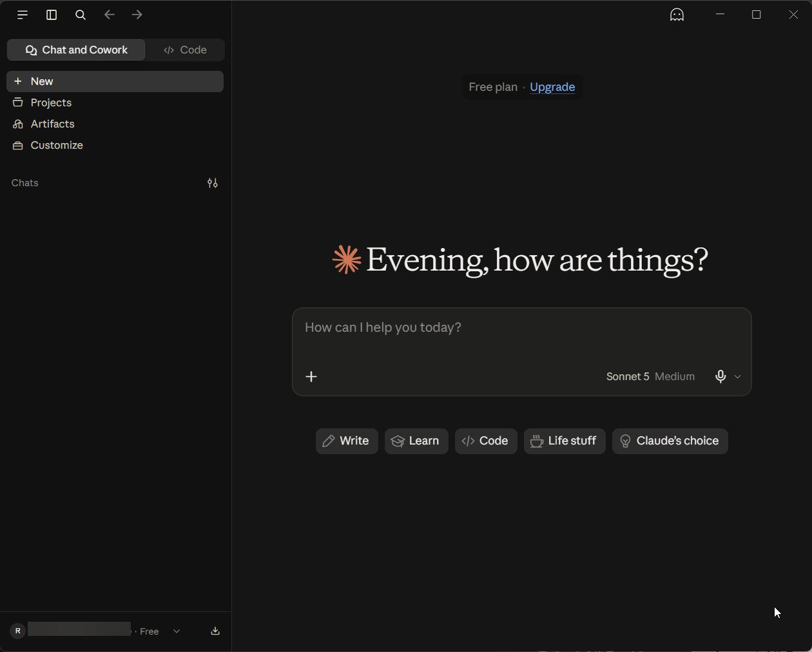Image resolution: width=812 pixels, height=652 pixels.
Task: Go back with left arrow
Action: point(110,15)
